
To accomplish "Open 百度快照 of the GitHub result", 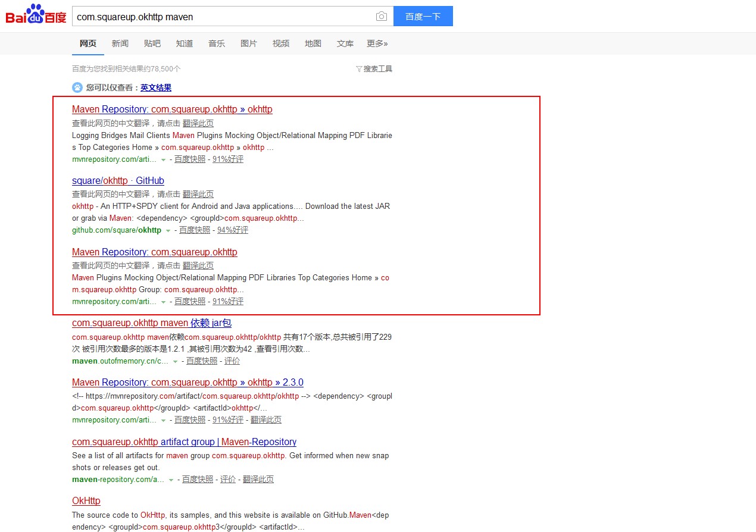I will click(195, 230).
